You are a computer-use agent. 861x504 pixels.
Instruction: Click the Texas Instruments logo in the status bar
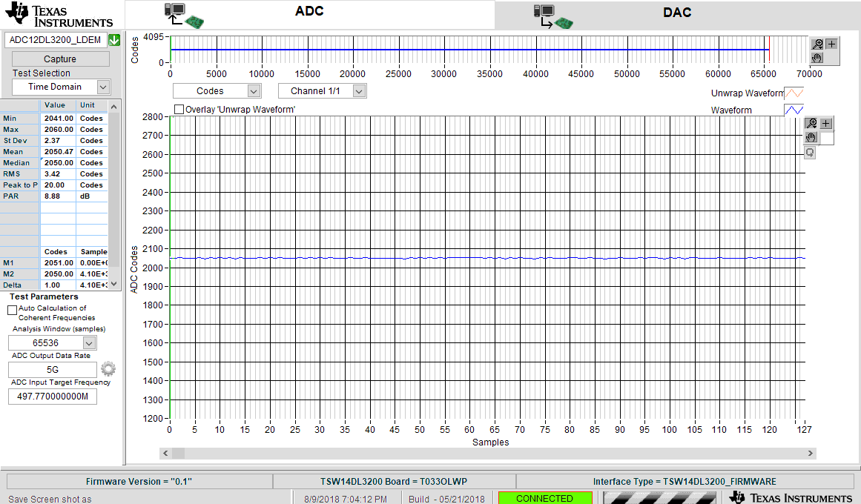pos(789,498)
